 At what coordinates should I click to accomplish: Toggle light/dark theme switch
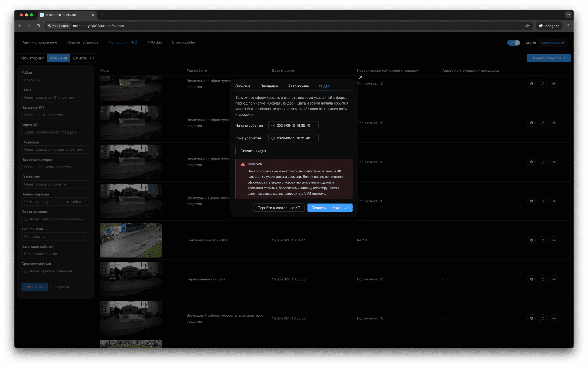514,43
